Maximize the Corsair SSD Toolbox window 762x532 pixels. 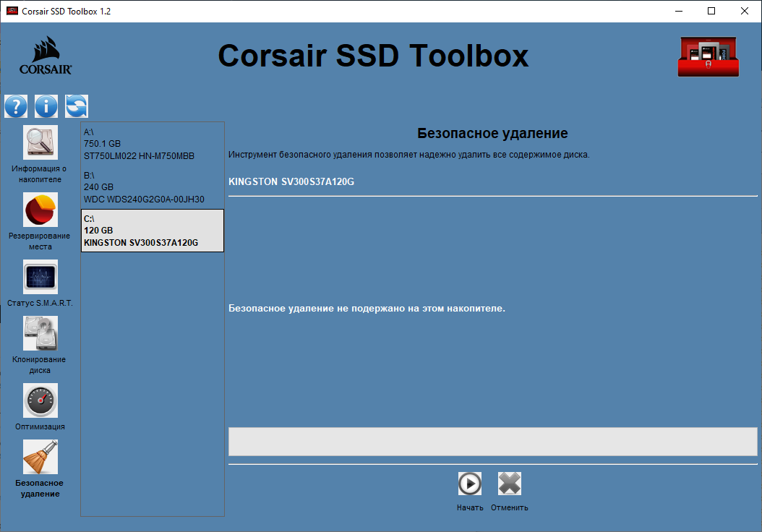[x=711, y=11]
